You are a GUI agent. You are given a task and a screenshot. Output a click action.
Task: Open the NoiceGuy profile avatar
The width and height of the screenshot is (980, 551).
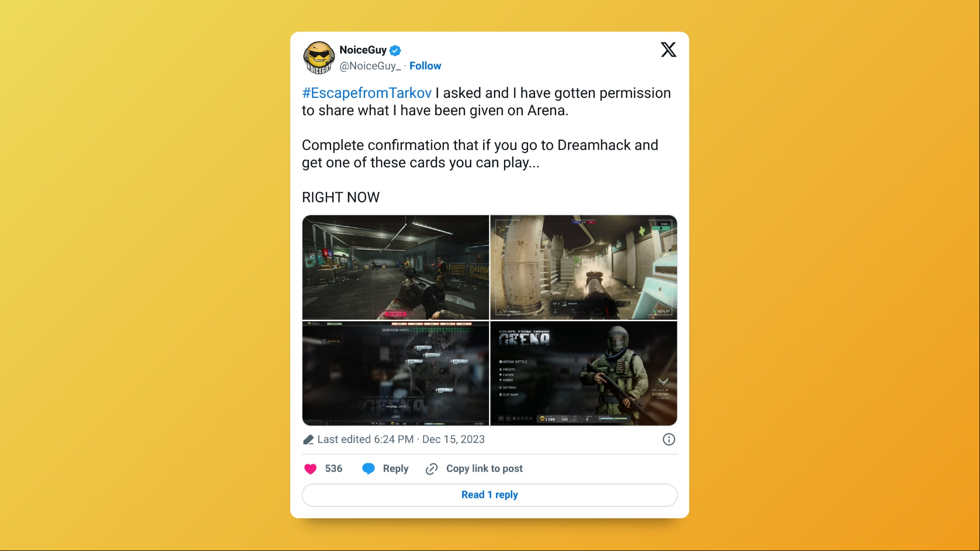319,58
